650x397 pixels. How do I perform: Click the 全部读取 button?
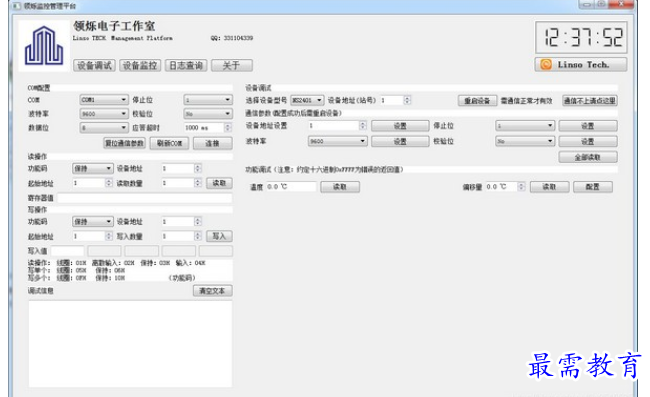[588, 157]
